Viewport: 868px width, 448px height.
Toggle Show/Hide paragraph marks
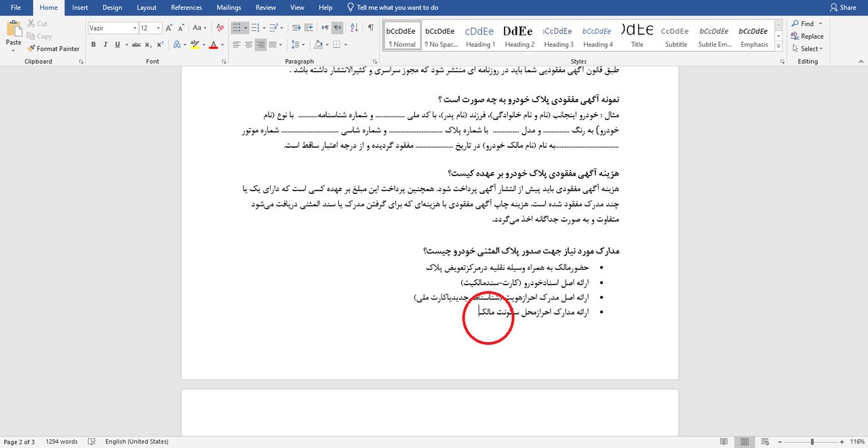370,28
